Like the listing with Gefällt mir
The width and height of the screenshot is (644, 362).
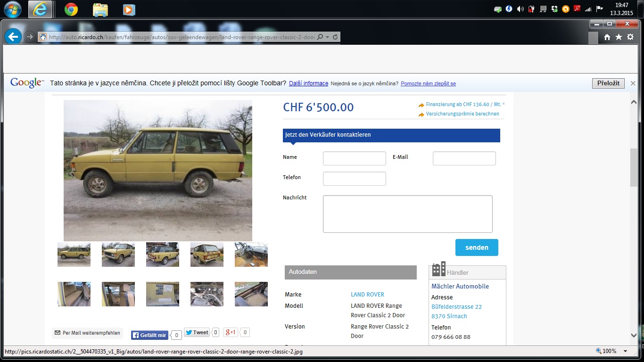(x=149, y=335)
